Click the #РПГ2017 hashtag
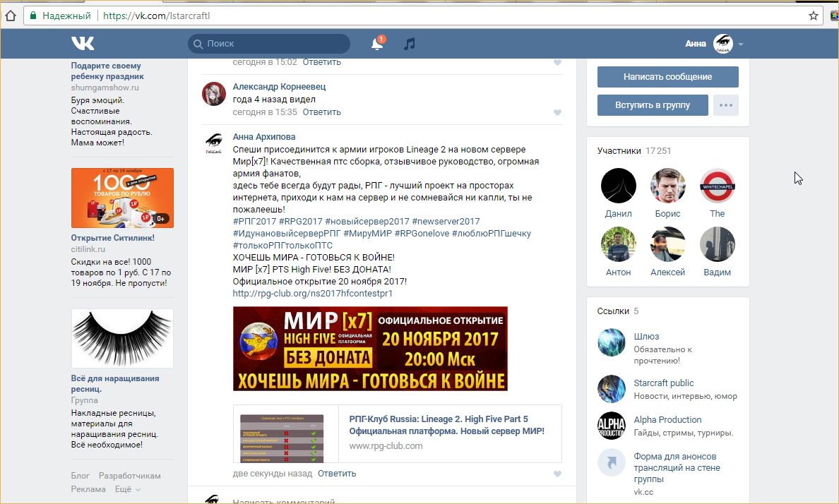Viewport: 839px width, 504px height. point(255,222)
